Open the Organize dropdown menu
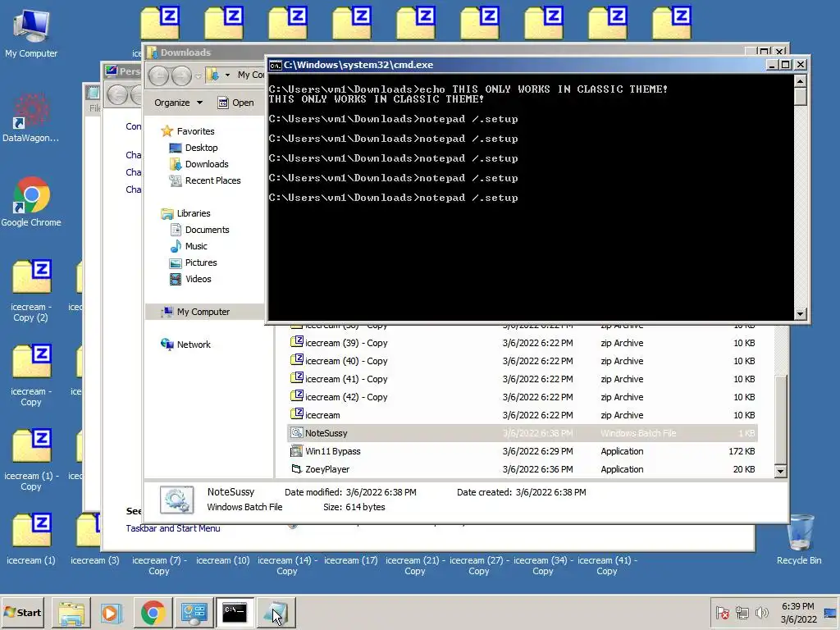The image size is (840, 630). click(x=178, y=103)
